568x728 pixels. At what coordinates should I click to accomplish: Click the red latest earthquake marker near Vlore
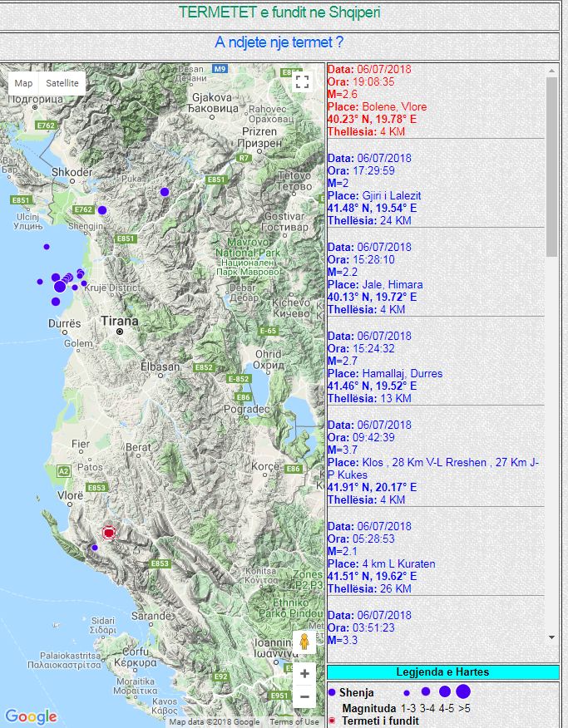(108, 532)
